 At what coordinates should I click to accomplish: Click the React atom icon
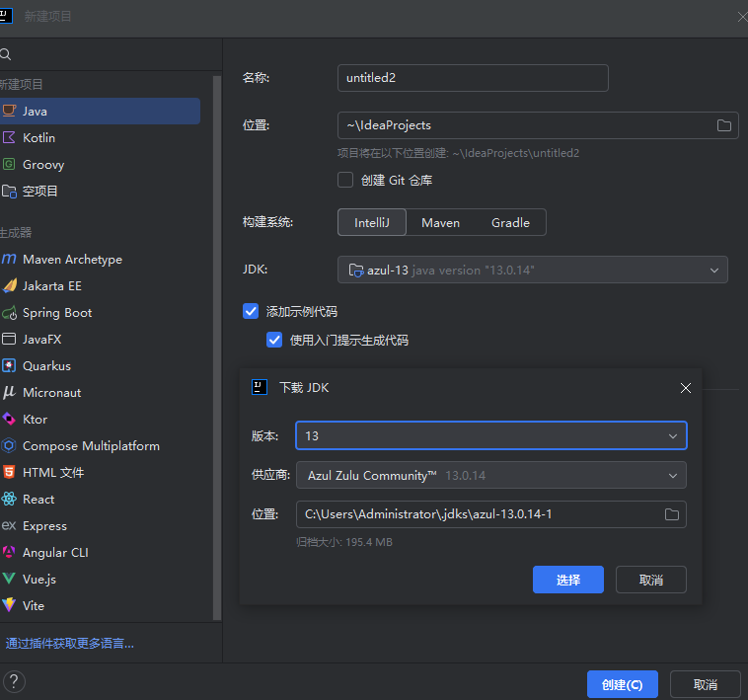tap(9, 500)
